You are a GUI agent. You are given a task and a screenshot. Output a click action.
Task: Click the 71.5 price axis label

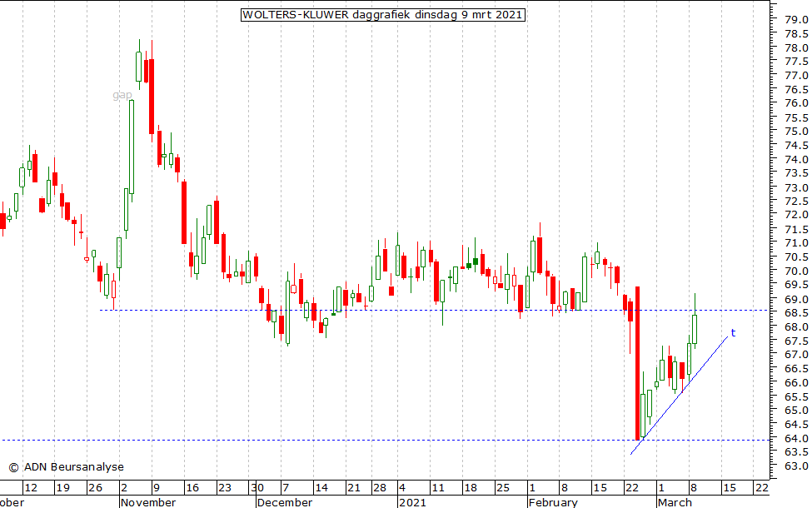(x=796, y=229)
